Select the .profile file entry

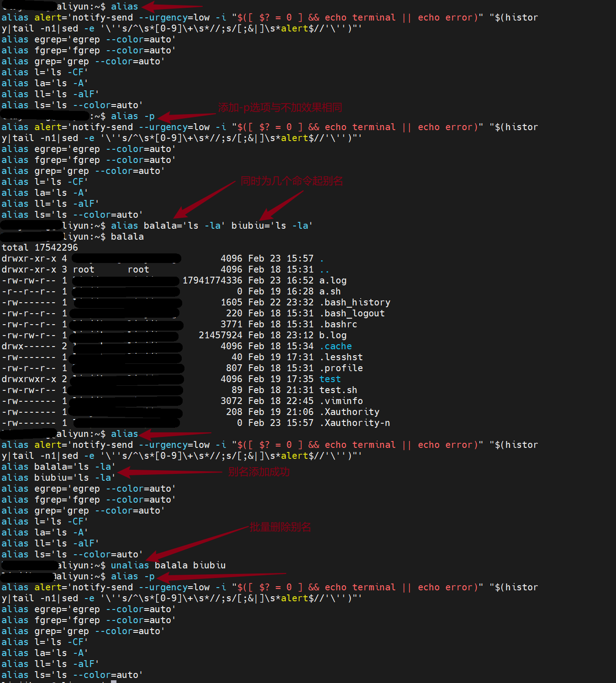coord(342,368)
